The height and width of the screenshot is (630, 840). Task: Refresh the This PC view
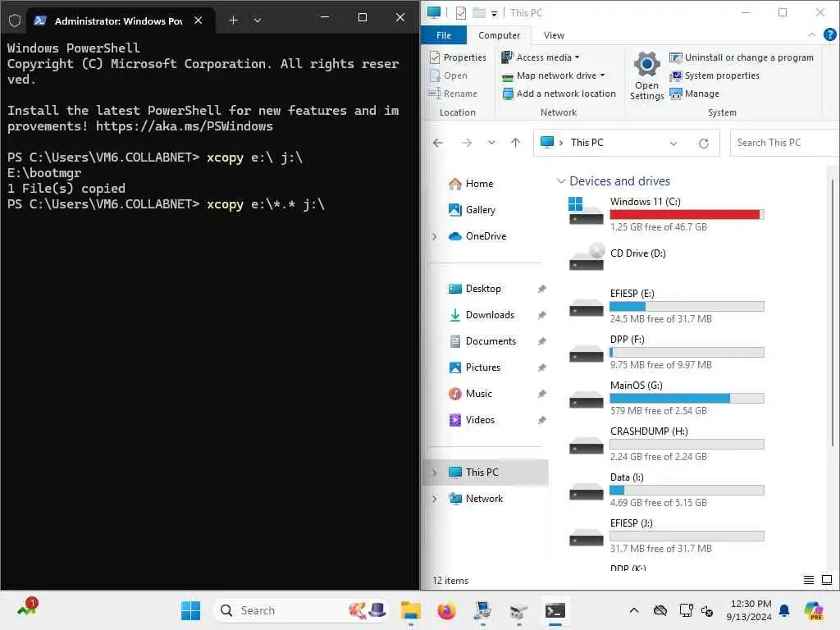click(703, 143)
